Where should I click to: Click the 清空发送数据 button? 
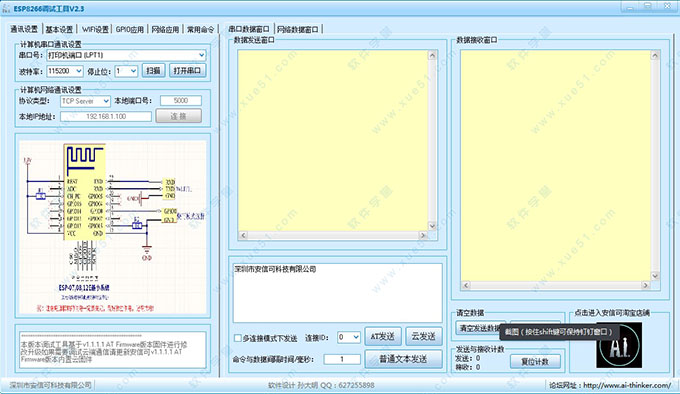coord(480,328)
